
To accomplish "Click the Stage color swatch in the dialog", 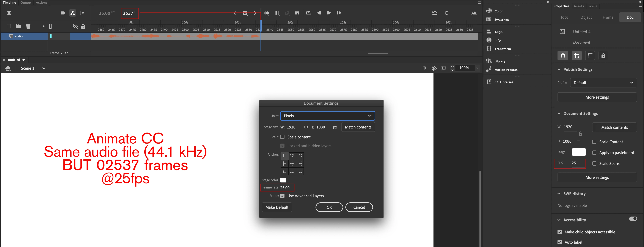I will (283, 180).
